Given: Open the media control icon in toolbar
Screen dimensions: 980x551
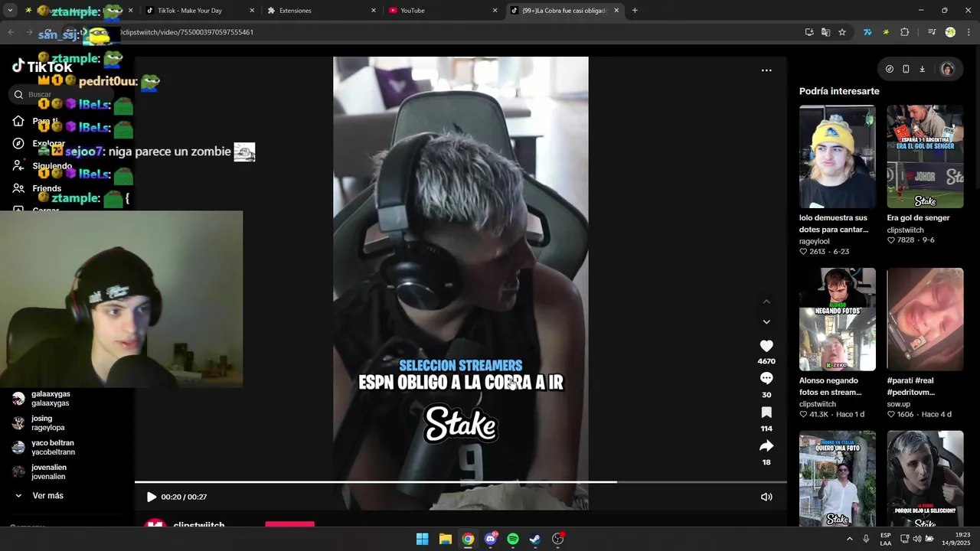Looking at the screenshot, I should point(932,32).
